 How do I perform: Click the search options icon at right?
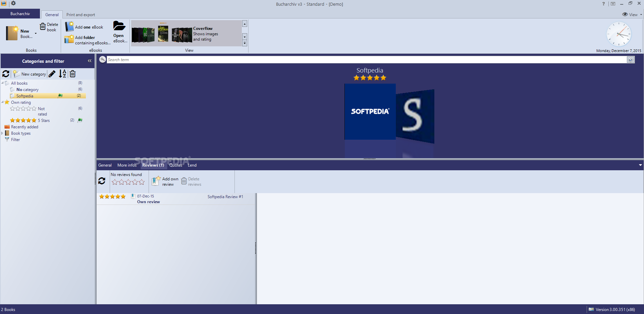click(631, 60)
